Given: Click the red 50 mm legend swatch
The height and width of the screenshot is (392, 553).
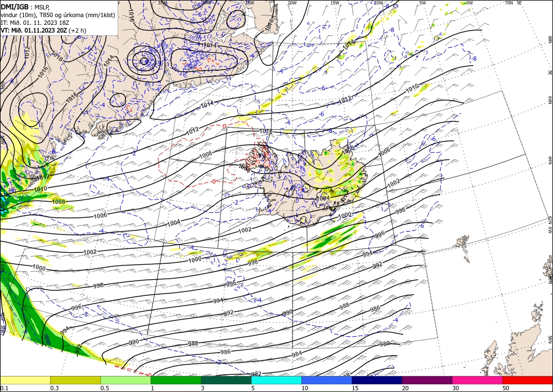Looking at the screenshot, I should 528,380.
